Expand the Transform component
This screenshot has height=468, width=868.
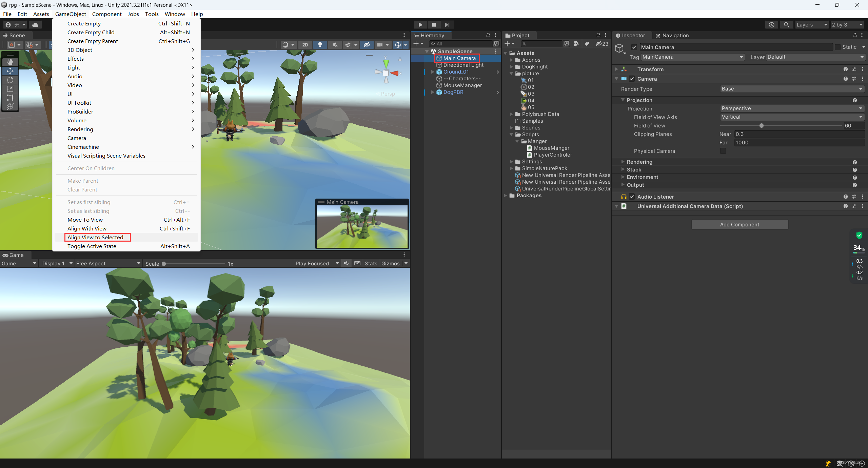coord(616,69)
